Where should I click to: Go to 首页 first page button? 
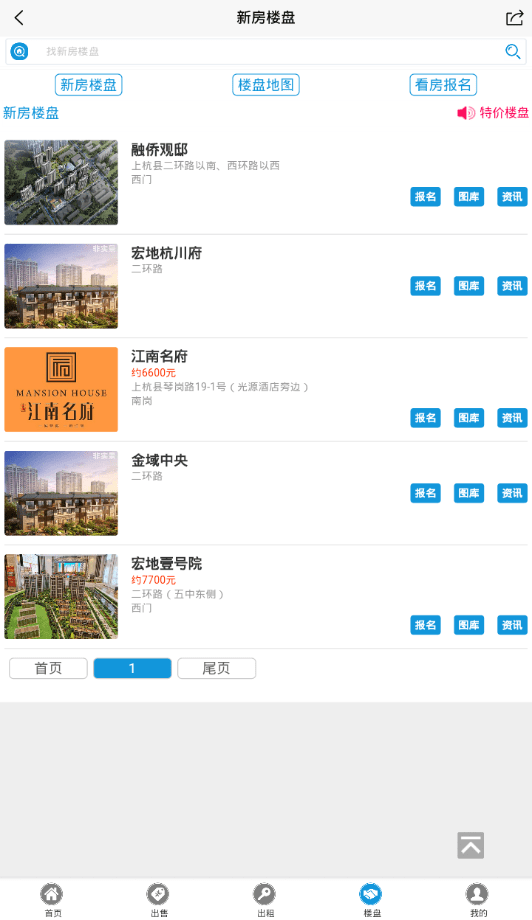[48, 668]
